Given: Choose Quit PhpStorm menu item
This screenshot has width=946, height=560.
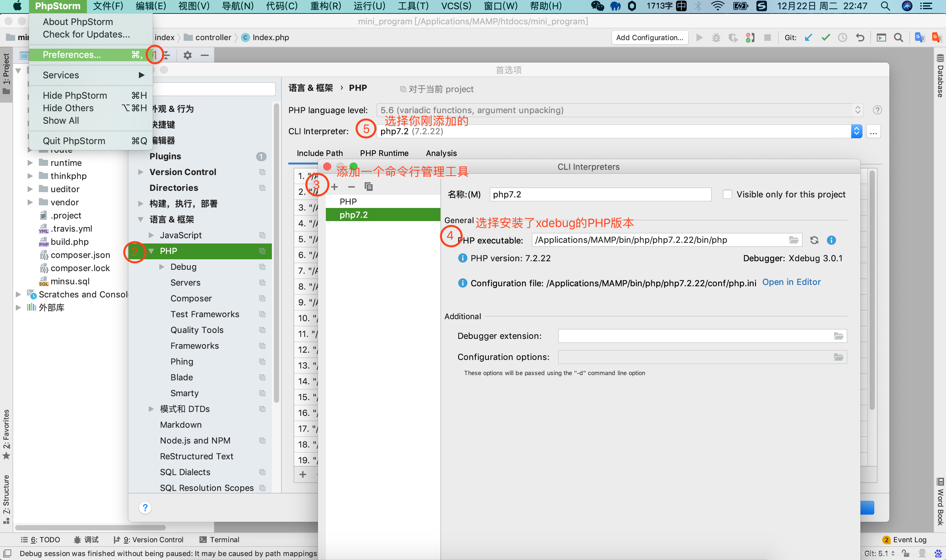Looking at the screenshot, I should (91, 141).
